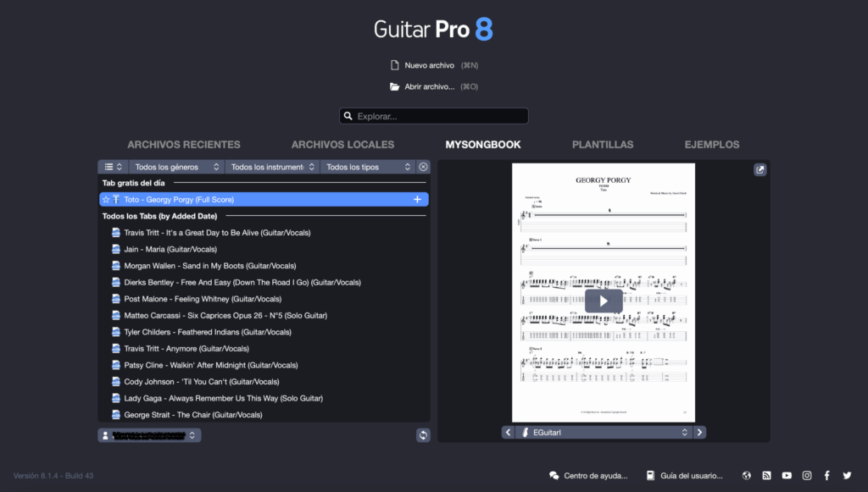Image resolution: width=868 pixels, height=492 pixels.
Task: Select Matteo Carcassi - Six Caprices Opus 26
Action: coord(264,316)
